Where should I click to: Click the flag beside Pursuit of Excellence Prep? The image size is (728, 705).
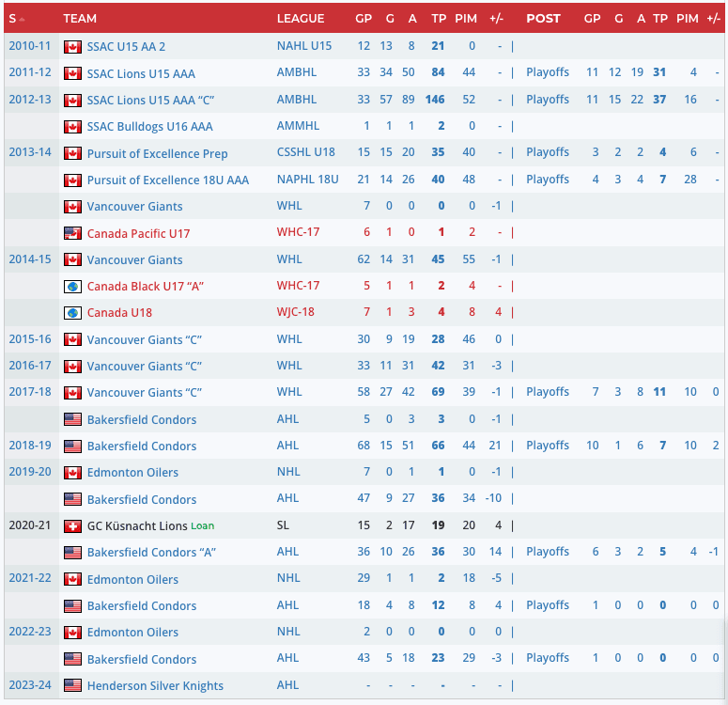72,153
